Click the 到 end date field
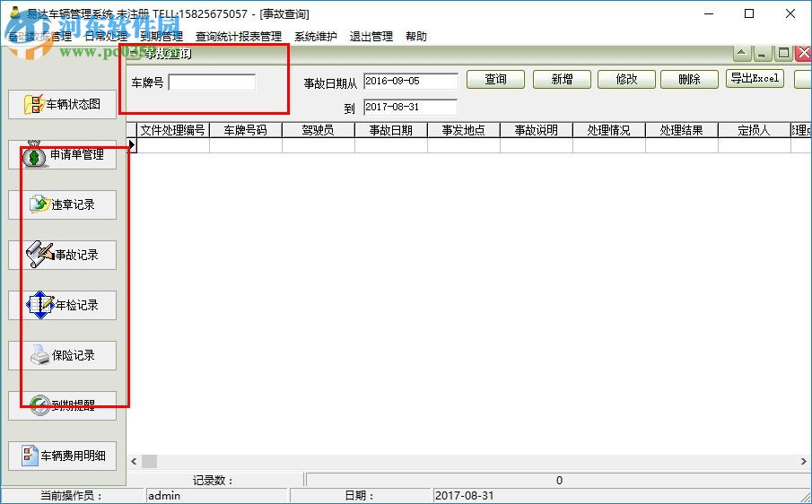 coord(411,107)
